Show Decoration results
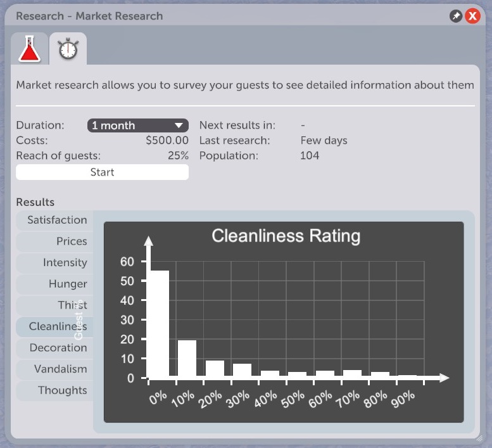This screenshot has width=492, height=448. (55, 347)
